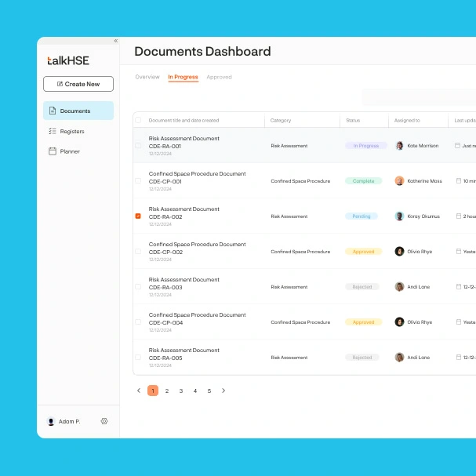
Task: Open settings gear next to Adam P.
Action: (x=104, y=421)
